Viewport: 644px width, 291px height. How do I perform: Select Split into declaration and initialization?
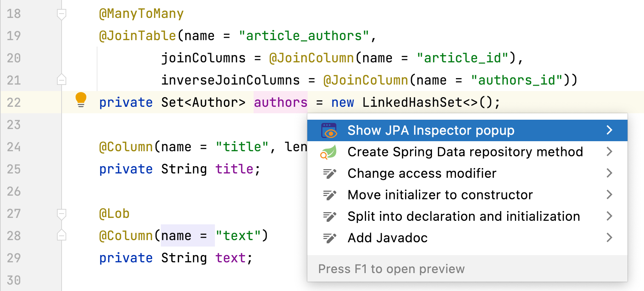463,216
